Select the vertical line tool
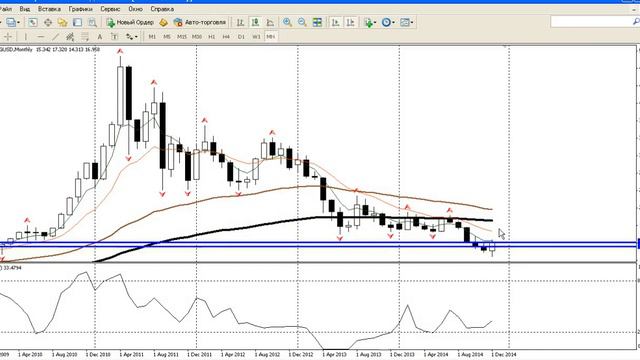The width and height of the screenshot is (640, 360). tap(25, 37)
